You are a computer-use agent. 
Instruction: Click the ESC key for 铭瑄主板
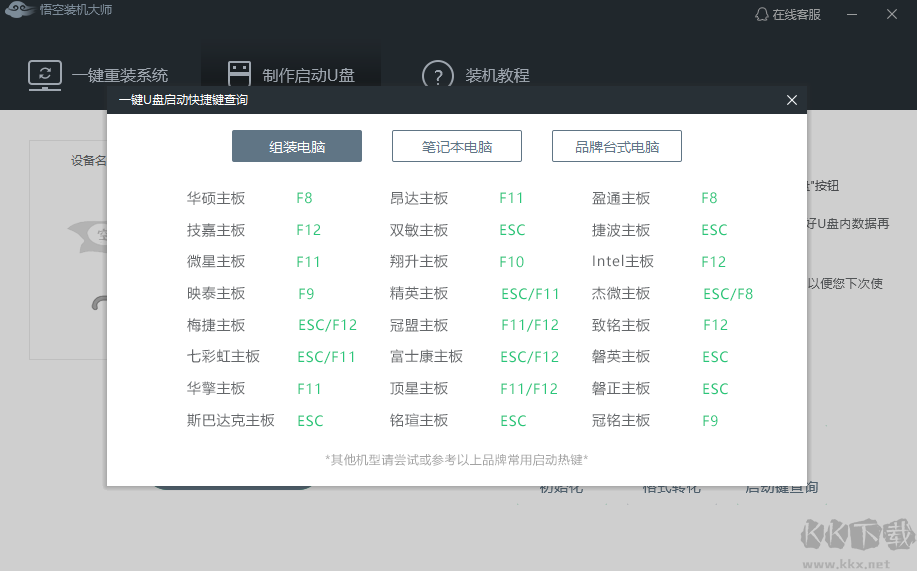[x=513, y=421]
